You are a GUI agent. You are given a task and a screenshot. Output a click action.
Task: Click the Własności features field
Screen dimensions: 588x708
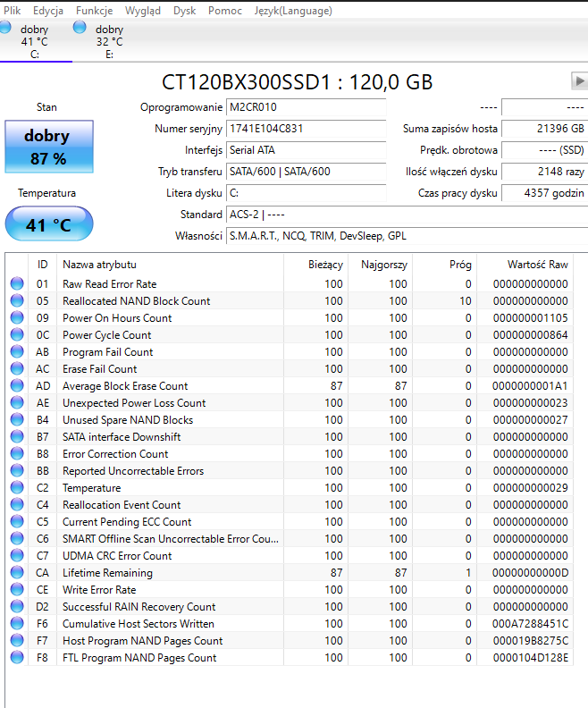[407, 236]
